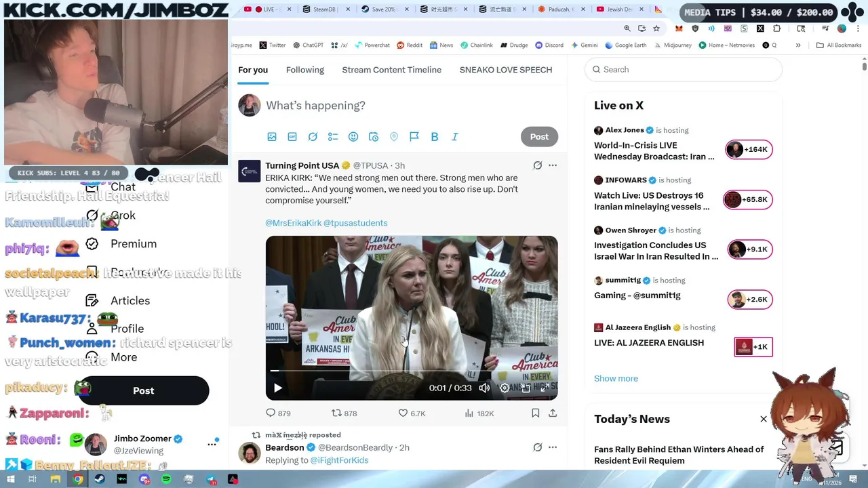Open the @tpusastudents mention link
This screenshot has width=868, height=488.
(x=355, y=223)
